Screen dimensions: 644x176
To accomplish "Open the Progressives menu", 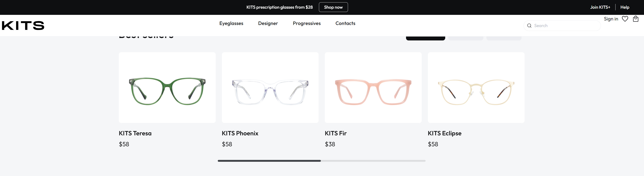I will pyautogui.click(x=307, y=23).
